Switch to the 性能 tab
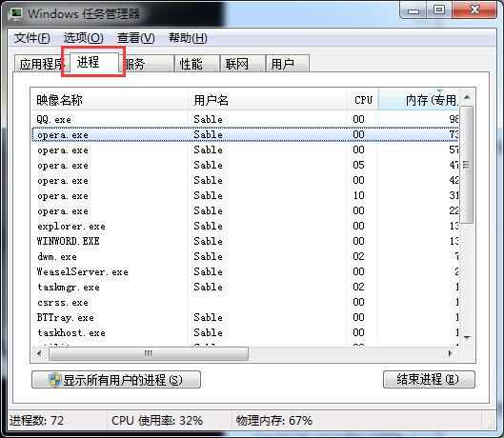 tap(197, 64)
